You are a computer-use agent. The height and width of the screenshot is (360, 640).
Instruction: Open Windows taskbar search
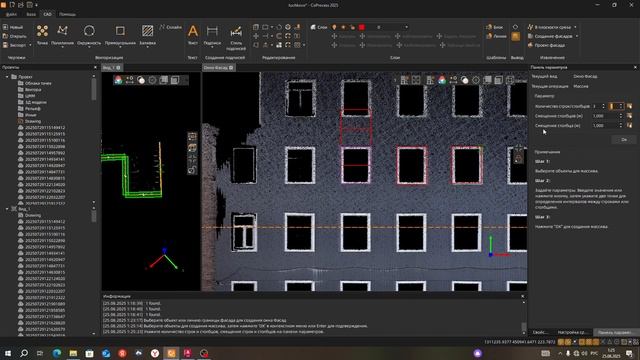pos(24,353)
